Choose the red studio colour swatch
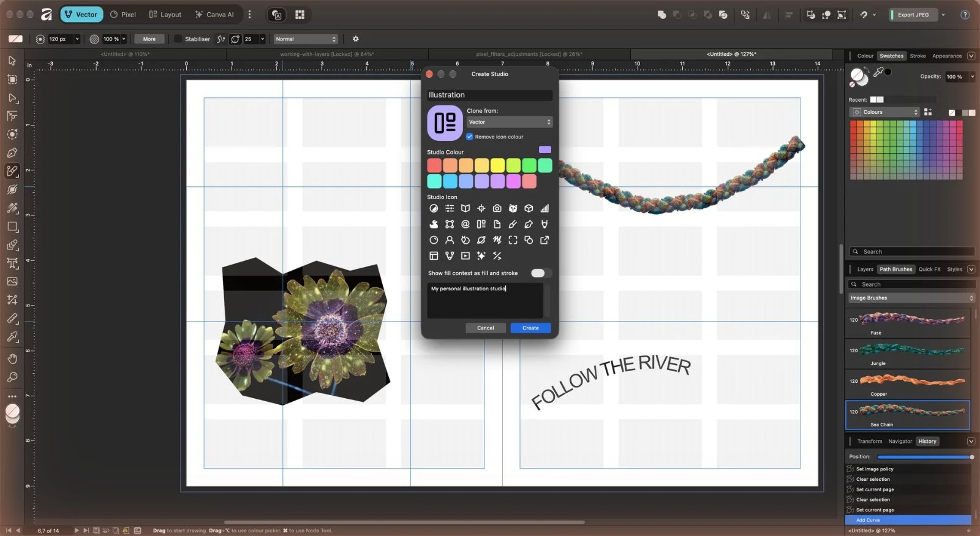Viewport: 980px width, 536px height. (434, 165)
